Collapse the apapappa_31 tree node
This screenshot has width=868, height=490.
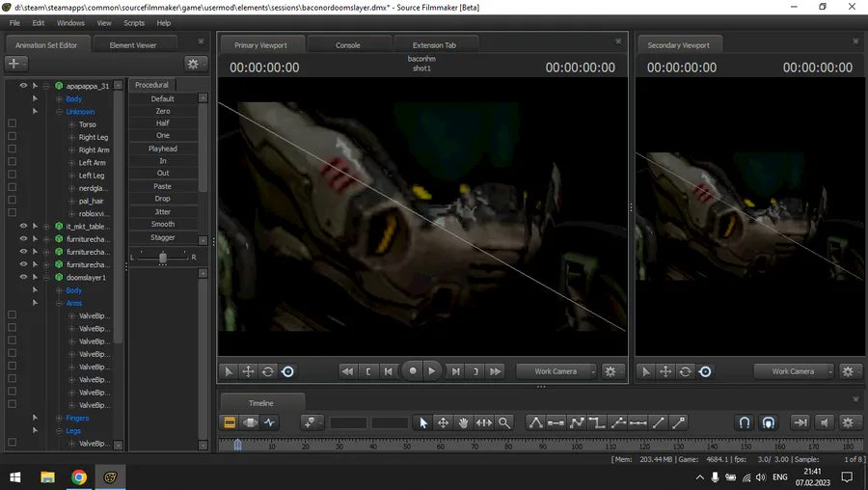point(46,86)
